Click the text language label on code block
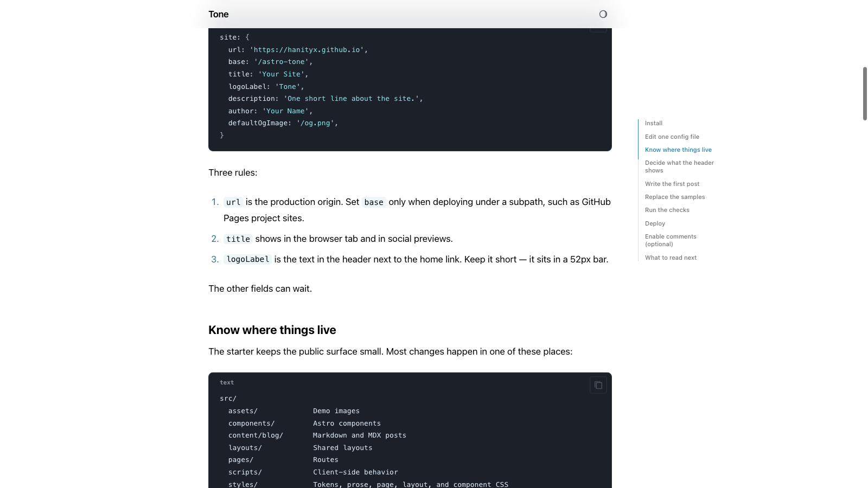This screenshot has width=868, height=488. 227,382
